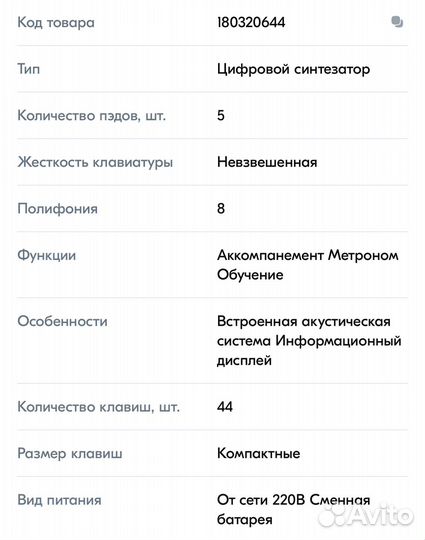Screen dimensions: 425x540
Task: Select Встроенная акустическая система feature text
Action: pyautogui.click(x=304, y=331)
